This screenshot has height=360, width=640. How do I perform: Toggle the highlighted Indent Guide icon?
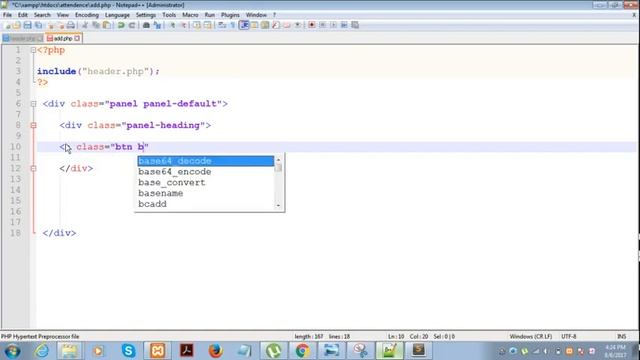pyautogui.click(x=244, y=25)
